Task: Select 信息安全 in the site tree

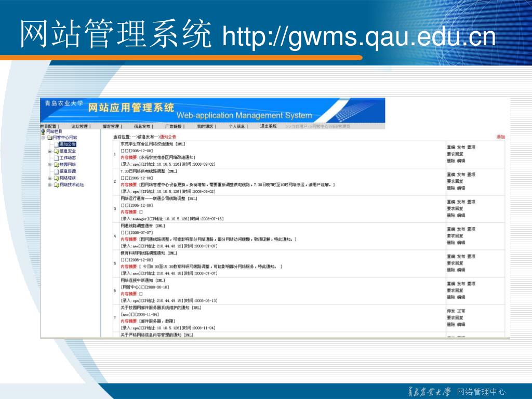Action: point(68,151)
